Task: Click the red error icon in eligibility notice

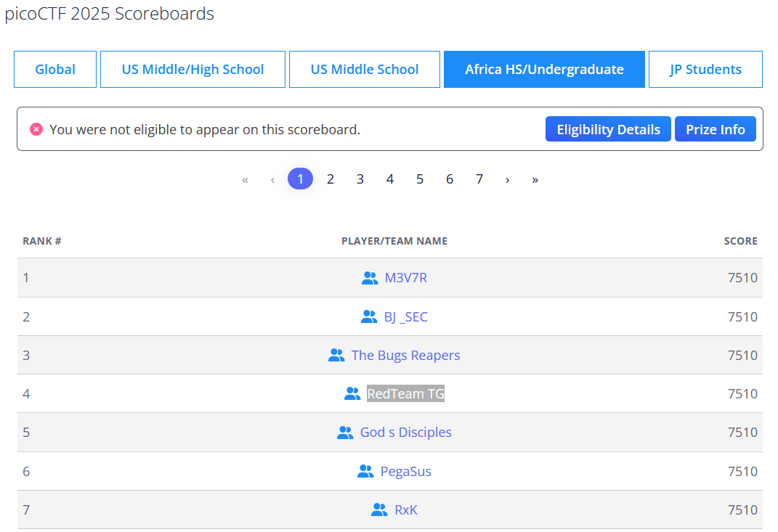Action: [36, 129]
